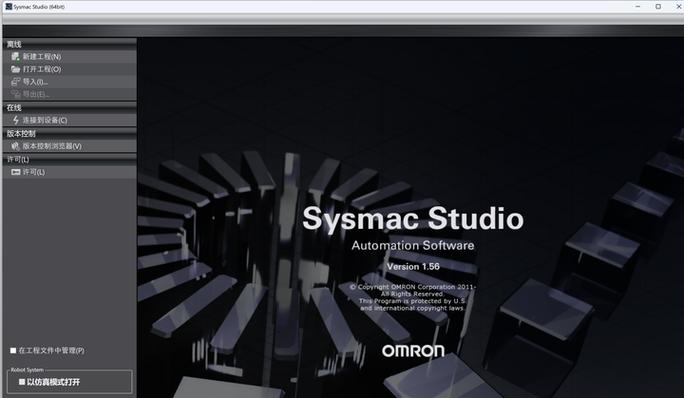Click the 在线 section header

(69, 107)
